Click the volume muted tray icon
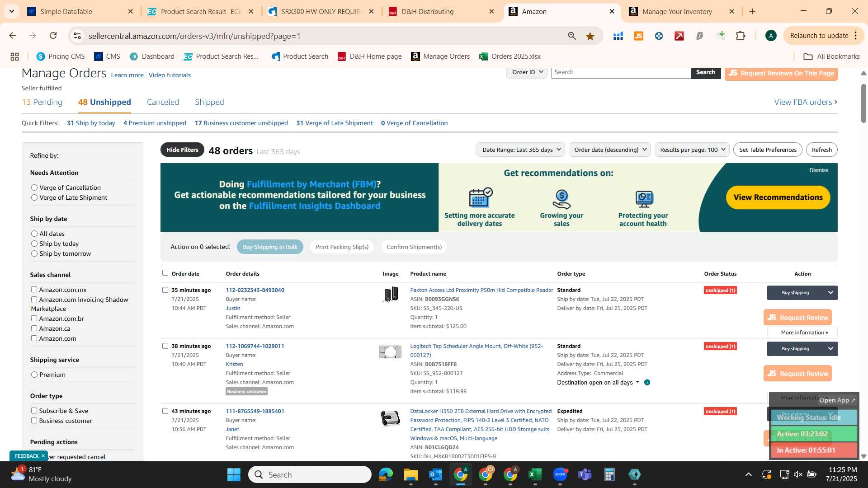Screen dimensions: 868x488 click(x=798, y=474)
